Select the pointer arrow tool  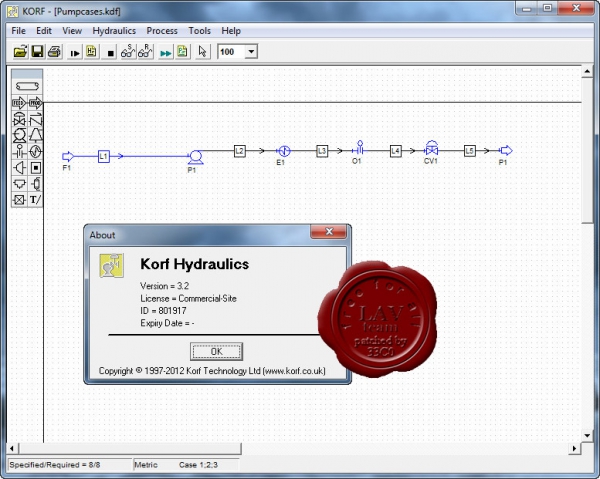pos(202,52)
